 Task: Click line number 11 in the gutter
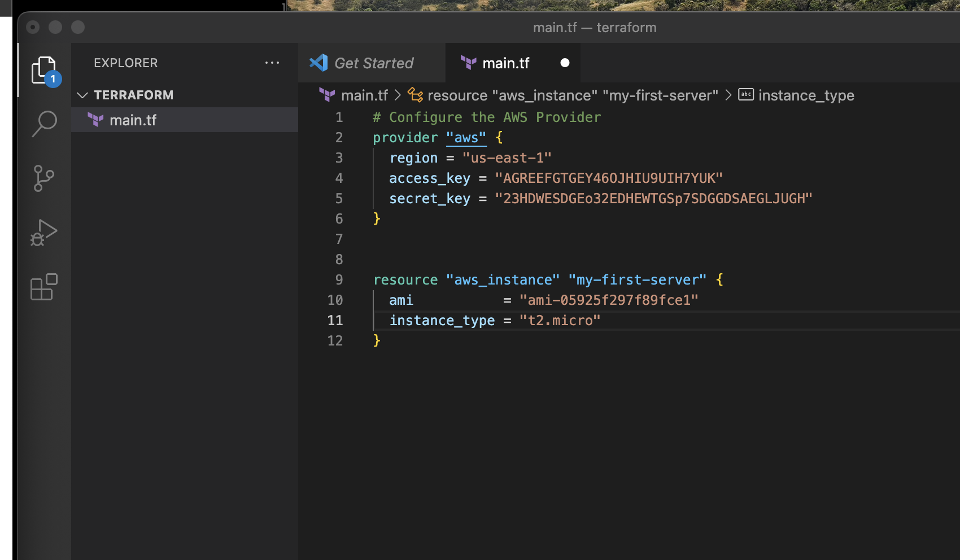point(335,320)
